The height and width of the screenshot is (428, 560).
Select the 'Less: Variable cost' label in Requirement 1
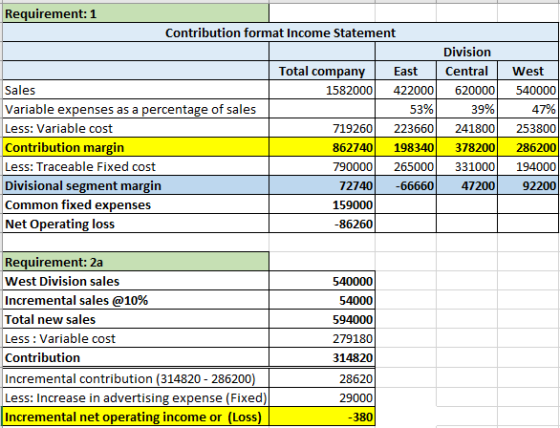tap(136, 128)
